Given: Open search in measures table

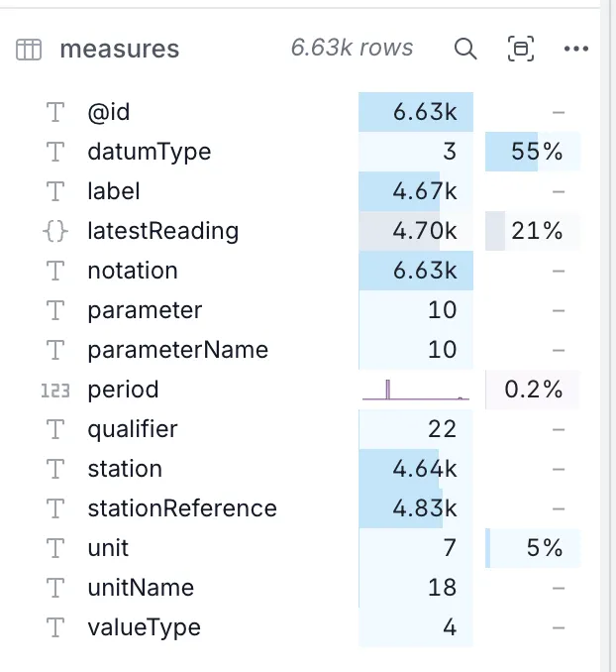Looking at the screenshot, I should (465, 49).
